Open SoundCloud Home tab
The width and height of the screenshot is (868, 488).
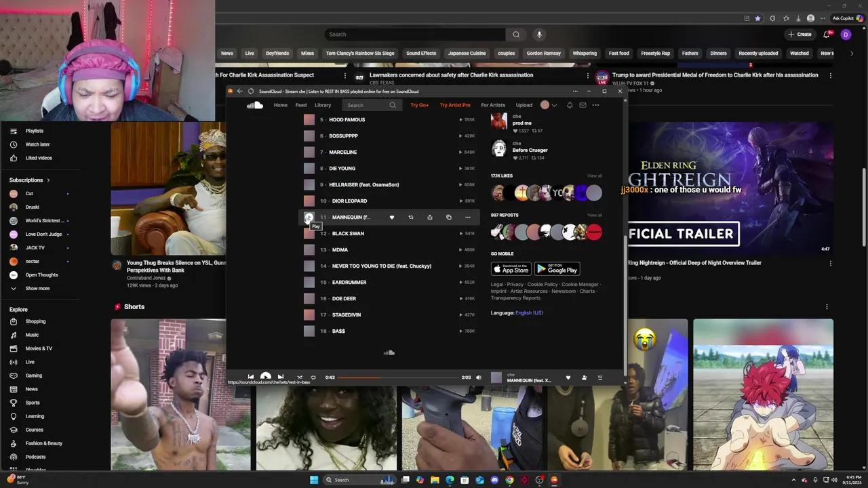pyautogui.click(x=280, y=105)
